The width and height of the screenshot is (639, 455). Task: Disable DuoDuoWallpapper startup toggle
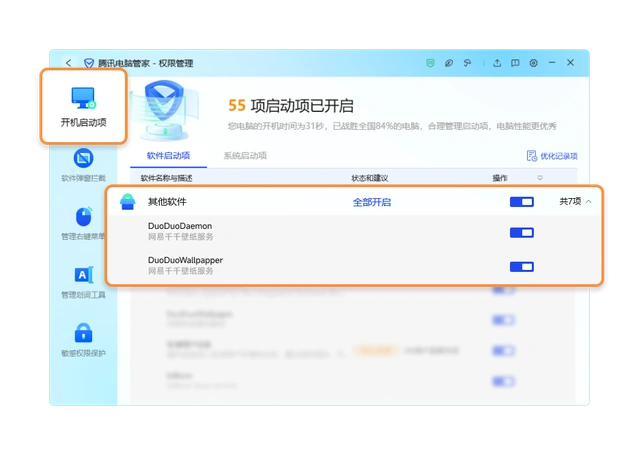point(521,266)
